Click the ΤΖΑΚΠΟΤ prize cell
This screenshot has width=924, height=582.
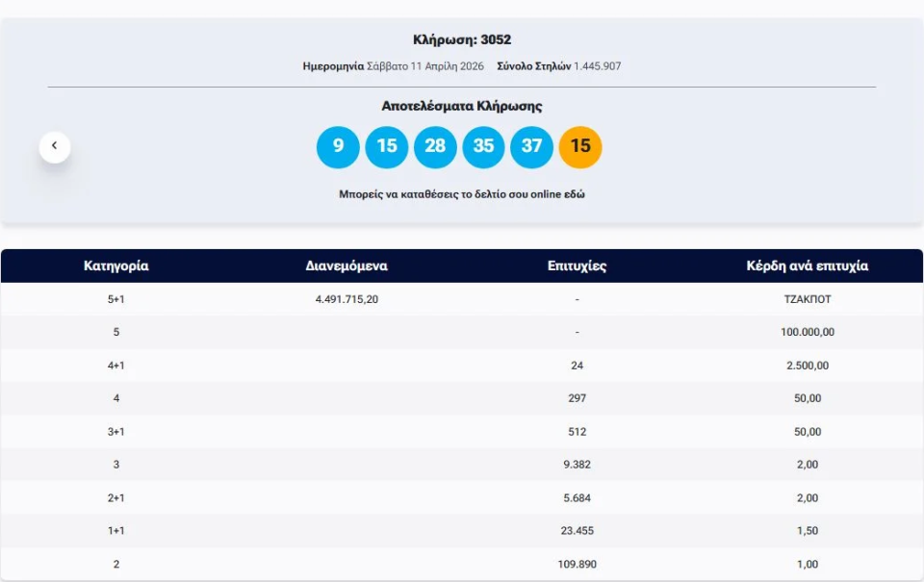pyautogui.click(x=808, y=299)
